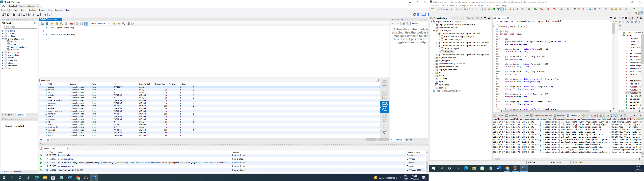Collapse src/main/java folder in Eclipse
Screen dimensions: 644x181
434,31
